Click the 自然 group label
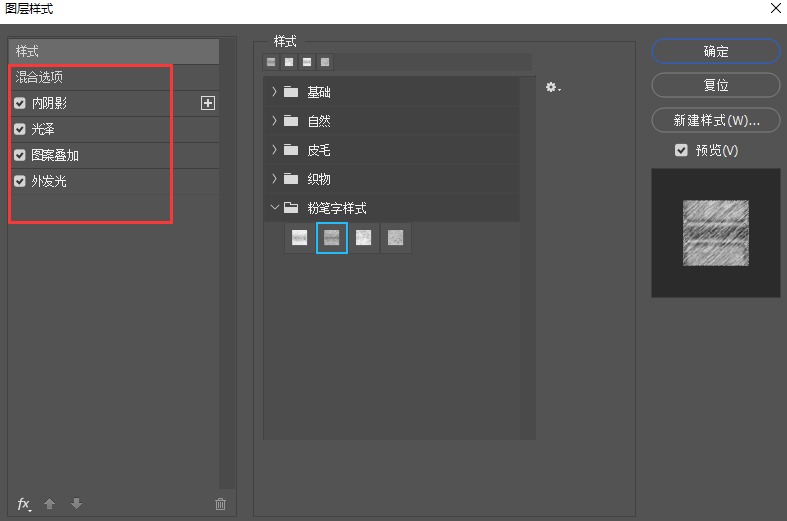The width and height of the screenshot is (787, 521). point(319,121)
